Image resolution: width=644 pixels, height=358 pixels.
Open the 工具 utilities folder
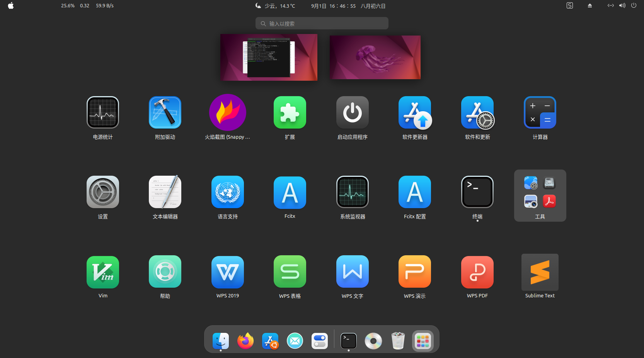[x=540, y=195]
